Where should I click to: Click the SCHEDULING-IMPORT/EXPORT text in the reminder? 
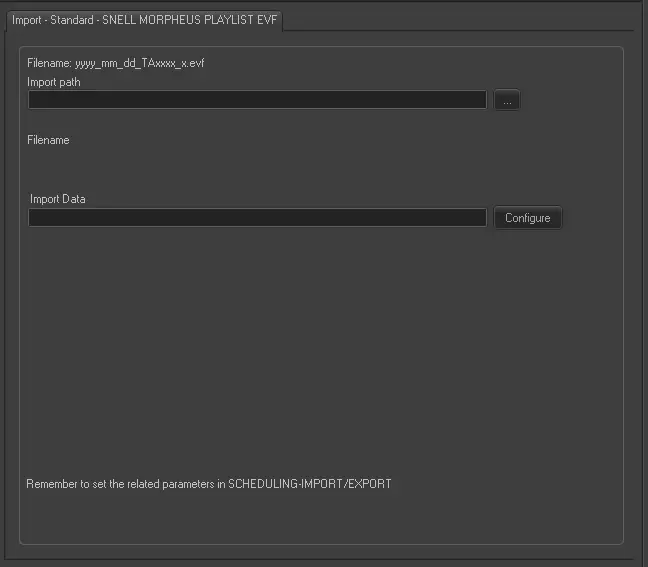click(x=310, y=484)
